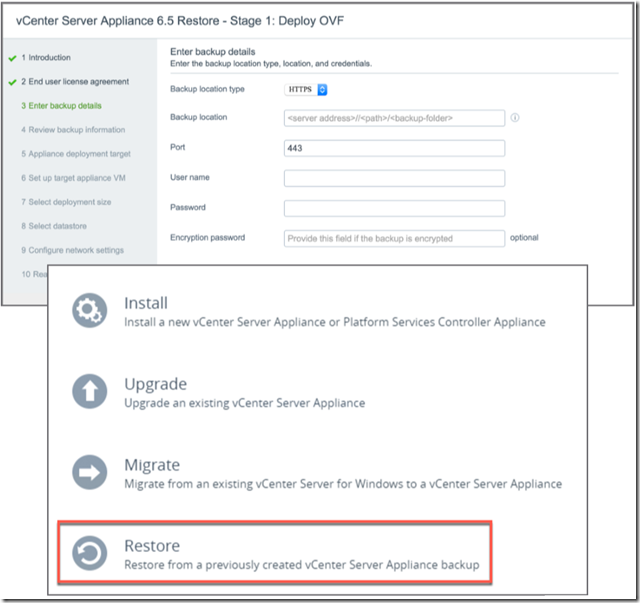The image size is (640, 603).
Task: Select step 8 Select datastore
Action: click(x=54, y=226)
